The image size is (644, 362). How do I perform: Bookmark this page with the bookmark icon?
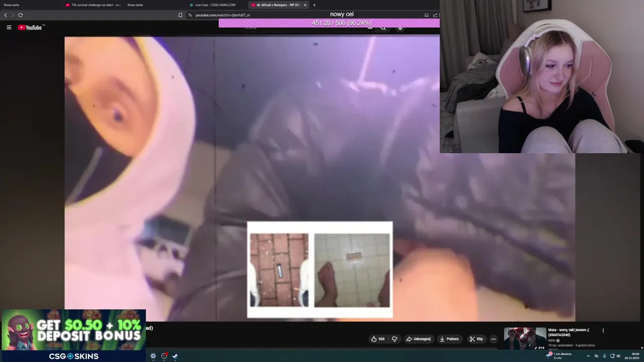(x=180, y=15)
